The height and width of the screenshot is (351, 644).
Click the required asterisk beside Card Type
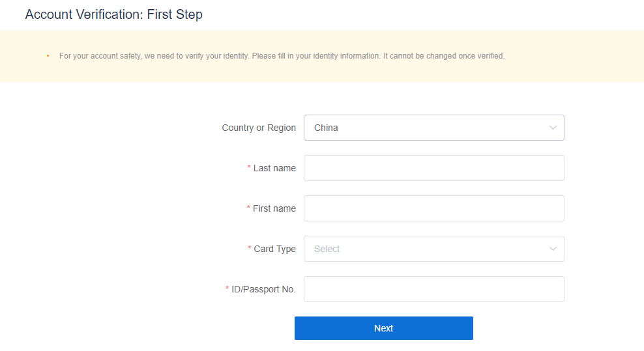(x=250, y=249)
